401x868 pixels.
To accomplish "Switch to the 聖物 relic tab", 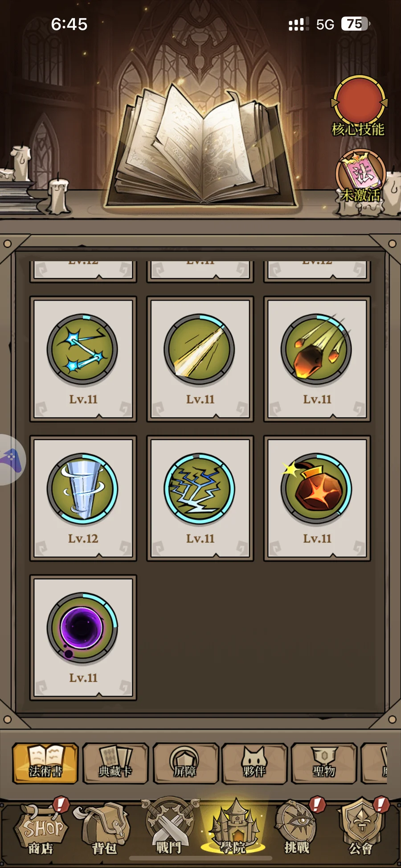I will tap(324, 763).
